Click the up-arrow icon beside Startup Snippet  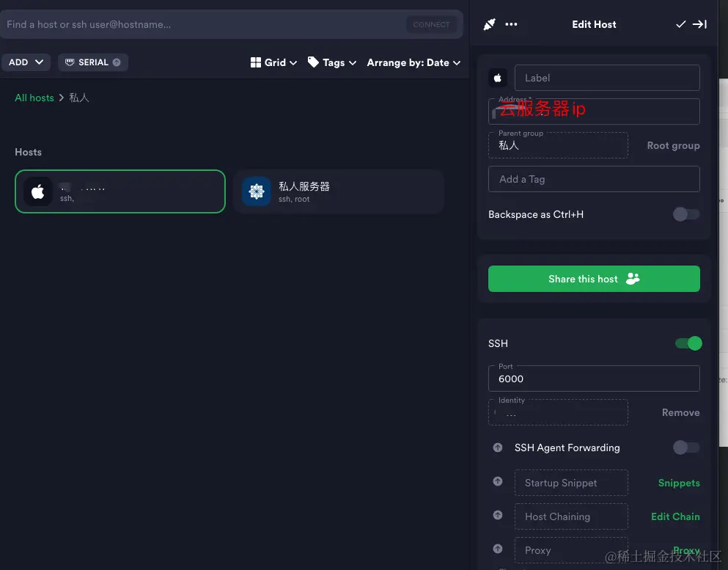click(x=497, y=481)
